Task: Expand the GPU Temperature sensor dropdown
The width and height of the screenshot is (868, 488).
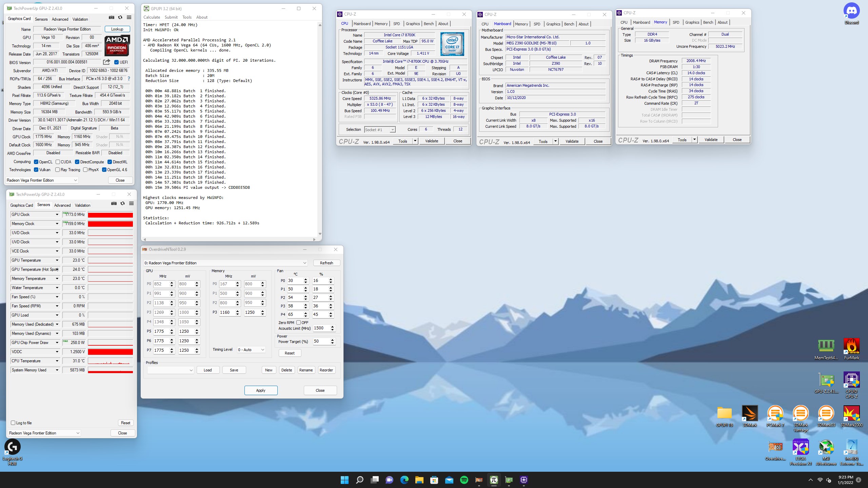Action: click(x=57, y=260)
